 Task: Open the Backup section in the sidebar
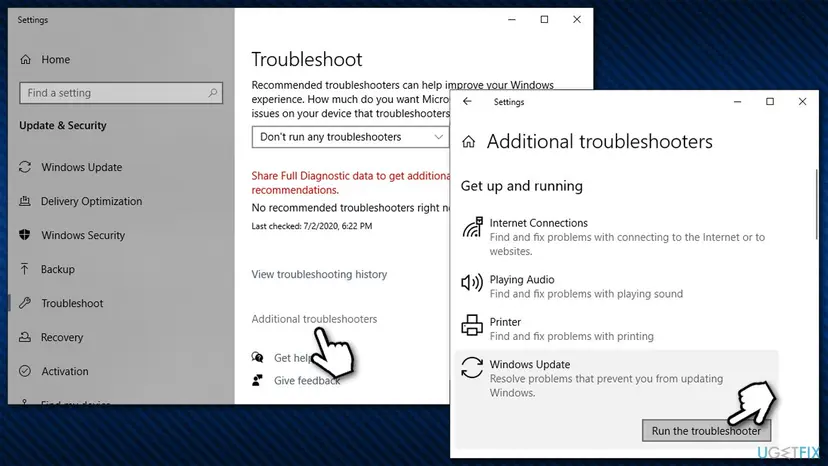(58, 269)
